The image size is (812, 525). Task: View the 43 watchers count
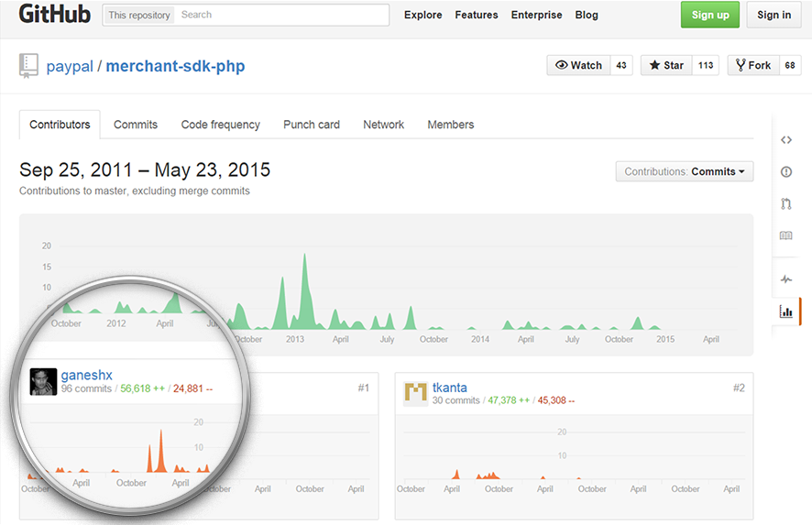[621, 65]
